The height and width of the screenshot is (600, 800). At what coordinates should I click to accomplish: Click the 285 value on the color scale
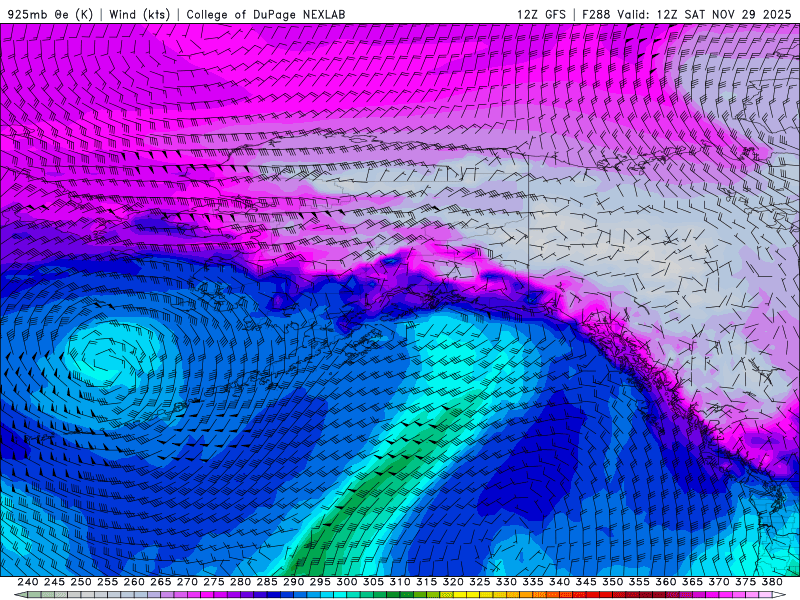point(267,582)
